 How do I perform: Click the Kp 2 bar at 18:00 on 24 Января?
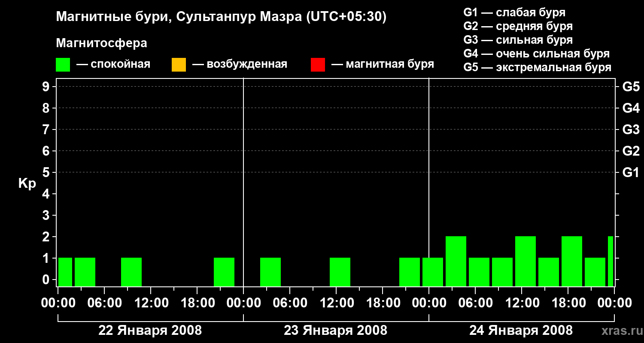coord(572,261)
